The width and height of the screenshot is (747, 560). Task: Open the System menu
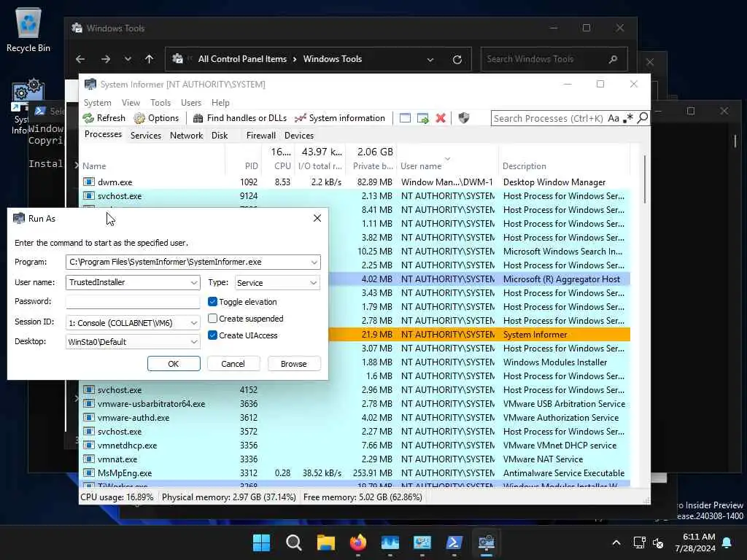[97, 102]
